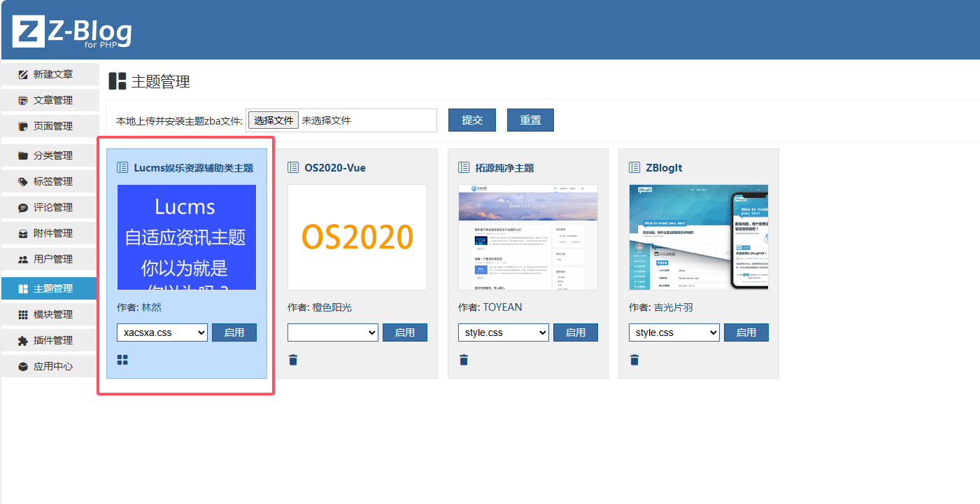Click the 主题管理 page heading text
Image resolution: width=980 pixels, height=504 pixels.
[161, 82]
